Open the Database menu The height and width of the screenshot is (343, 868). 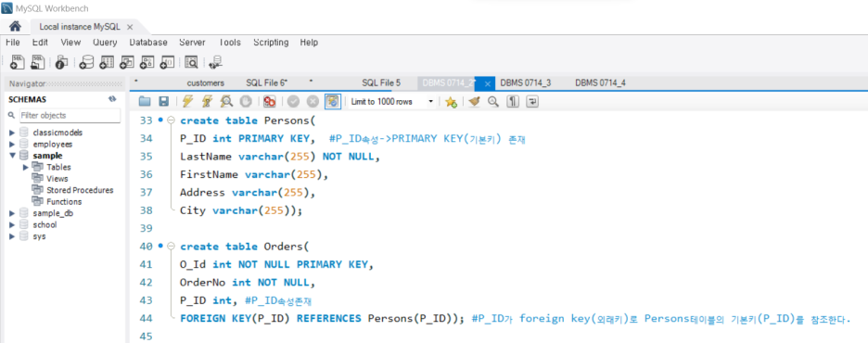click(x=148, y=42)
